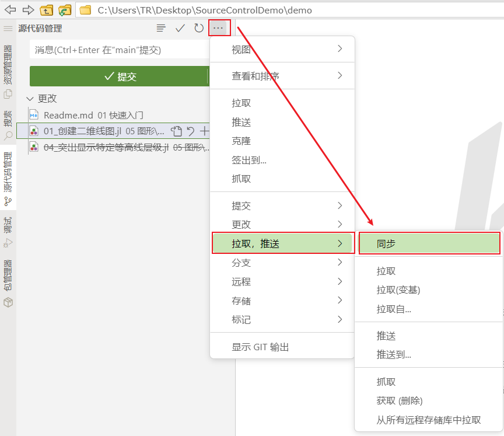Expand the 视图 submenu
Image resolution: width=504 pixels, height=436 pixels.
click(281, 50)
